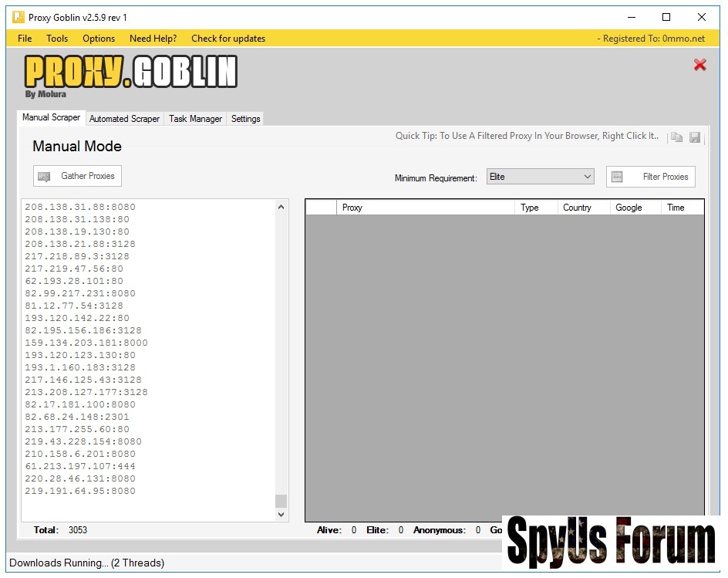728x578 pixels.
Task: Click the save proxies floppy disk icon
Action: 695,137
